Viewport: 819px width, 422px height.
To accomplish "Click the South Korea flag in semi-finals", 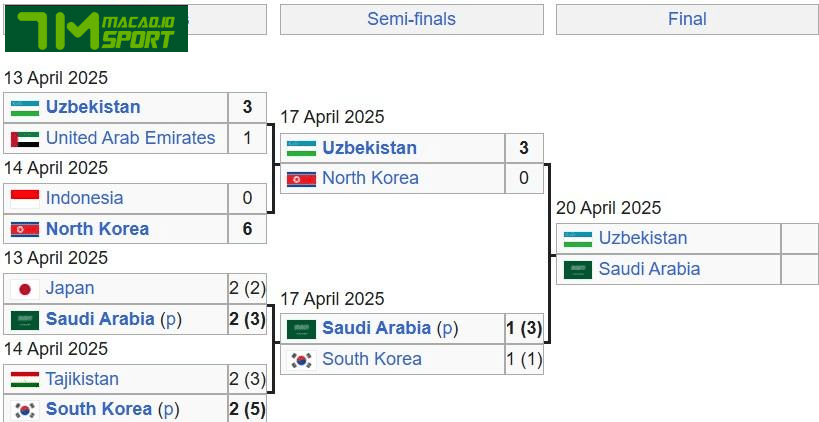I will coord(301,359).
